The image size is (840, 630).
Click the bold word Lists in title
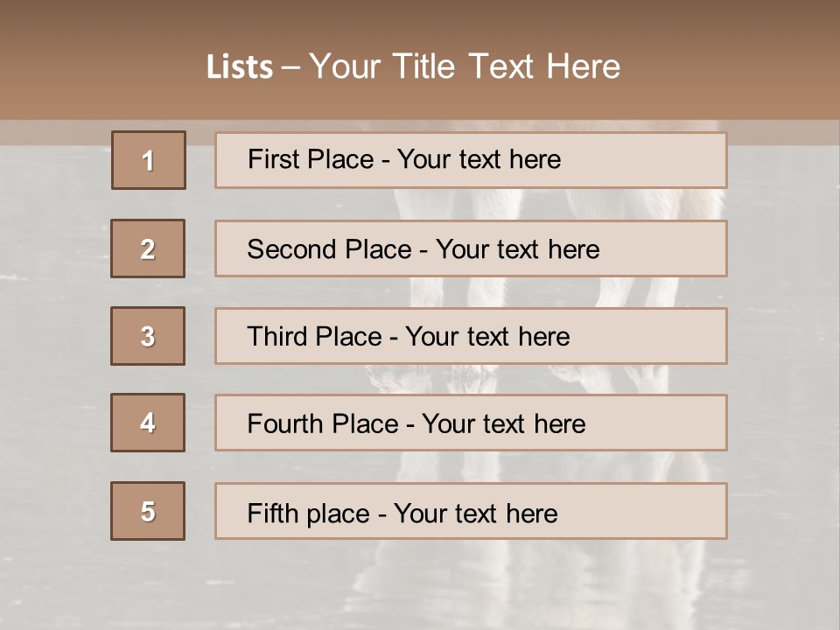tap(240, 67)
